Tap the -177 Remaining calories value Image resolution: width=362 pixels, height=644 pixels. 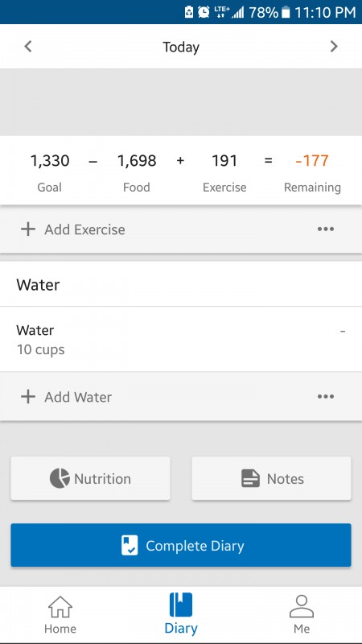(312, 160)
